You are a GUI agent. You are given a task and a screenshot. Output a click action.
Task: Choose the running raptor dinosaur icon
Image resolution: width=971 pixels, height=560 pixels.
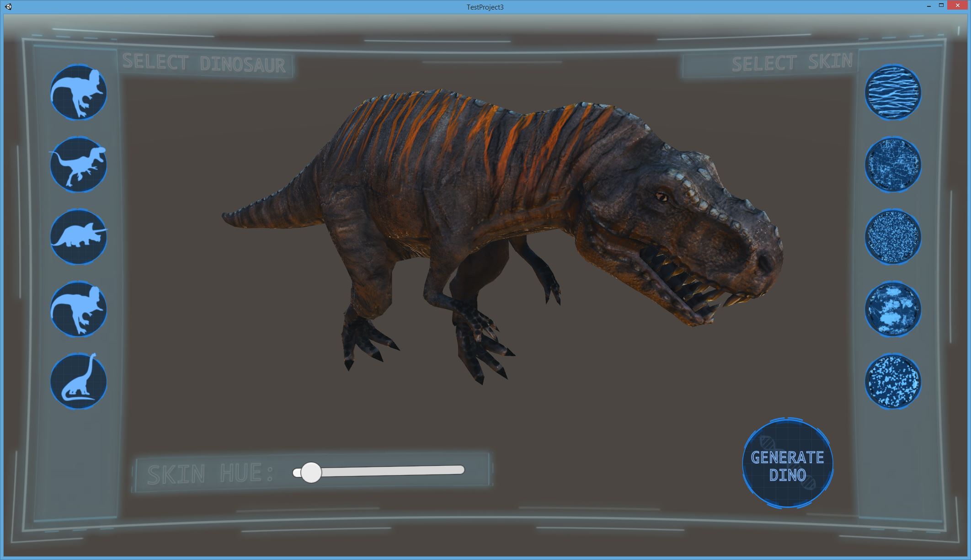point(78,165)
